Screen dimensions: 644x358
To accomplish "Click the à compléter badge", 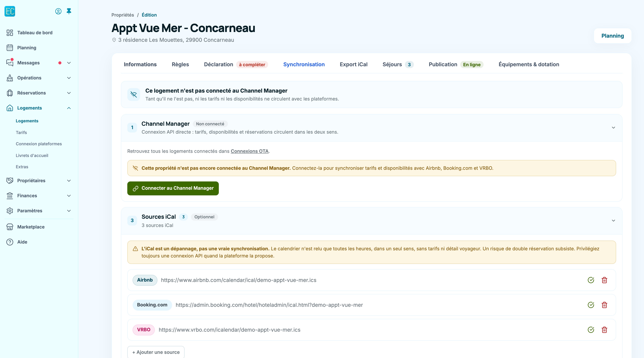I will [x=252, y=65].
